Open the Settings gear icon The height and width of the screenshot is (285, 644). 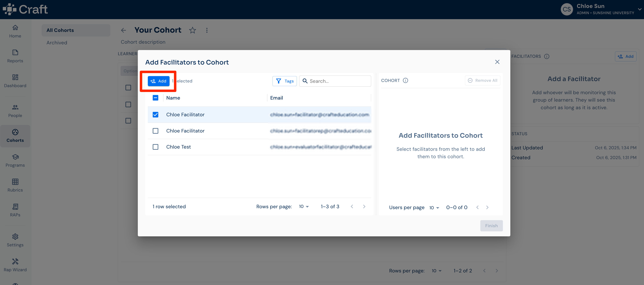click(x=15, y=237)
